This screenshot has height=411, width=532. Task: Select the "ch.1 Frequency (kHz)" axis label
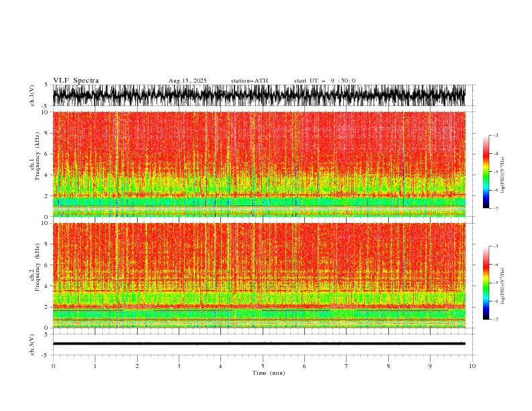(35, 156)
